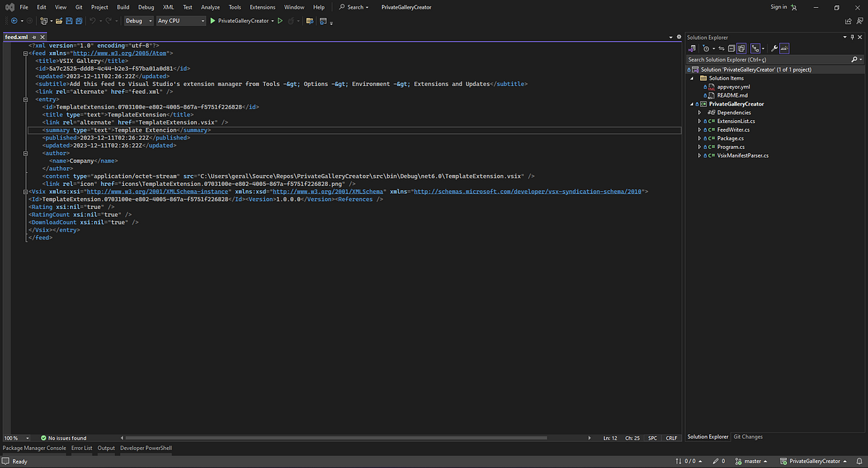The height and width of the screenshot is (468, 868).
Task: Collapse the PrivateGalleryCreator project node
Action: 692,103
